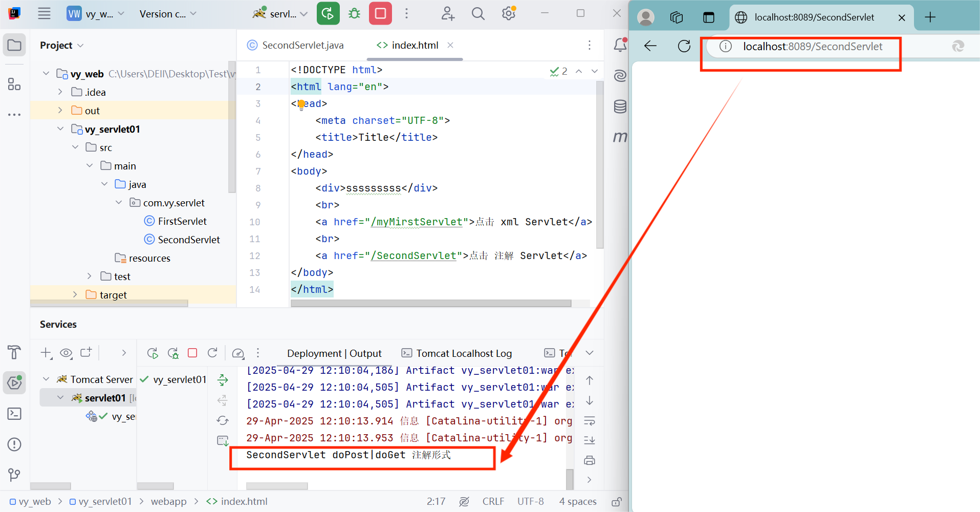Collapse the Tomcat Server tree node
This screenshot has width=980, height=512.
pyautogui.click(x=46, y=379)
